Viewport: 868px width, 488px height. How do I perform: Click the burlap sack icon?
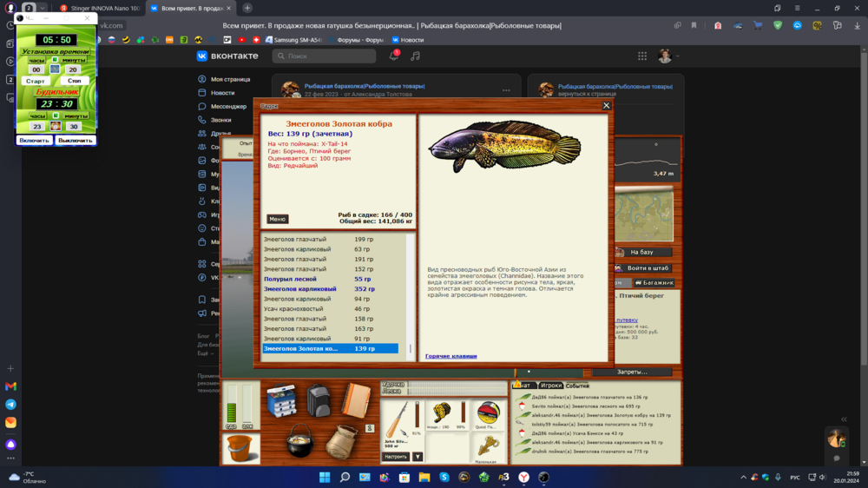[341, 442]
